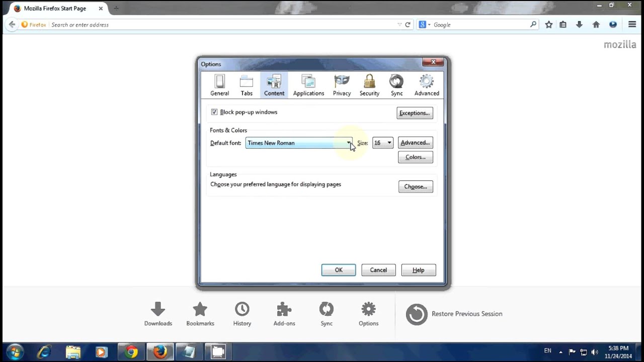The image size is (644, 362).
Task: Open the Advanced options tab
Action: 427,85
